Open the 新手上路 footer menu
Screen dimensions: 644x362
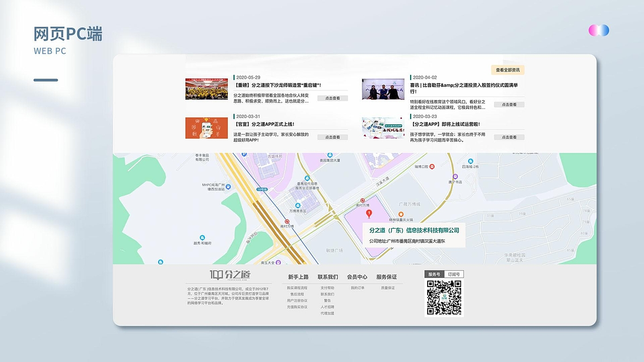click(x=297, y=277)
